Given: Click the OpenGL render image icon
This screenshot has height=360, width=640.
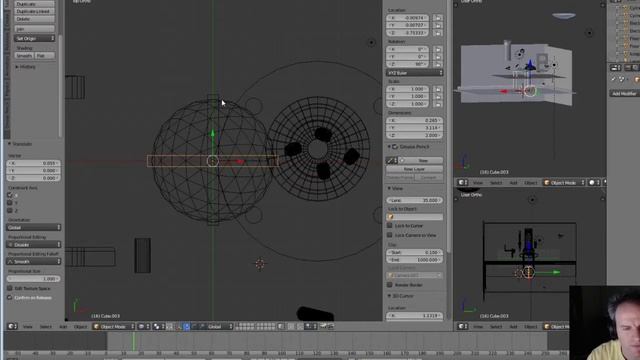Looking at the screenshot, I should click(x=323, y=327).
